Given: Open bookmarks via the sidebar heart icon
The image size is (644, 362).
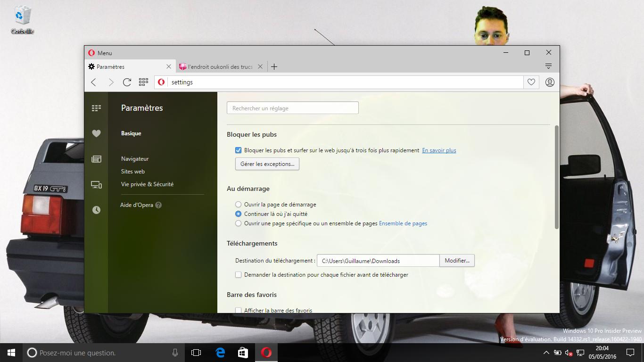Looking at the screenshot, I should [96, 133].
